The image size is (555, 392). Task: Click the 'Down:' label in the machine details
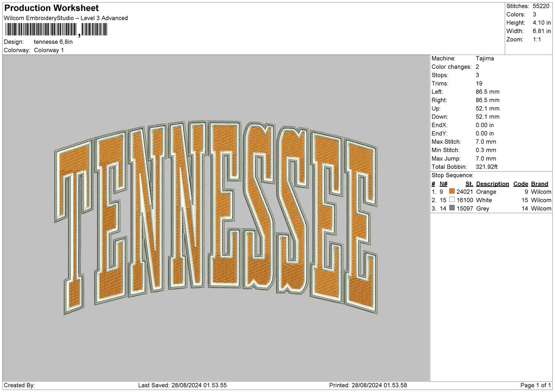click(440, 116)
